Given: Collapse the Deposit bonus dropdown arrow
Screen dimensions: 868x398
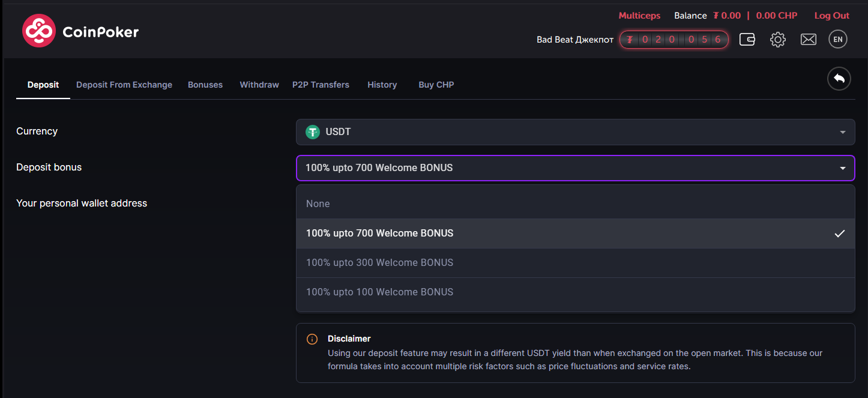Looking at the screenshot, I should [x=843, y=168].
